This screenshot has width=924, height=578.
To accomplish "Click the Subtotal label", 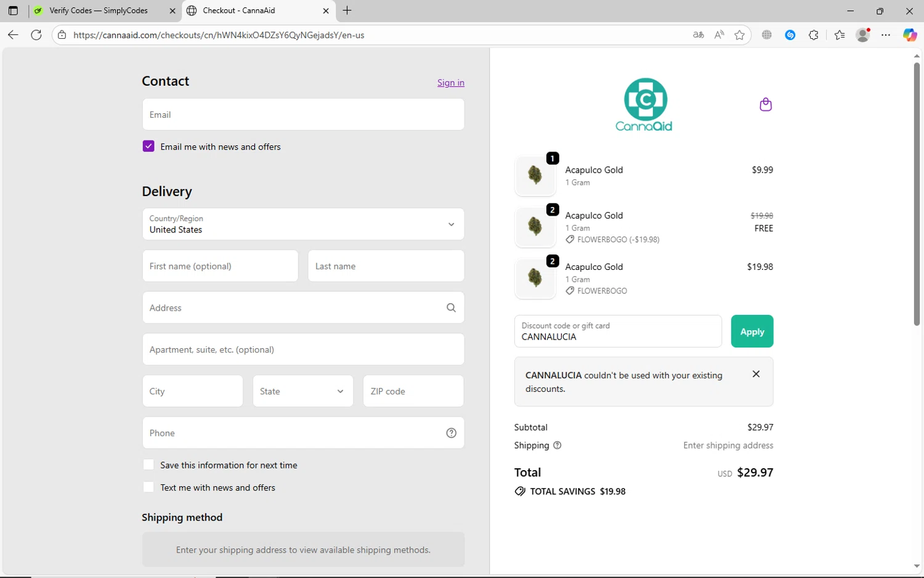I will [x=531, y=427].
